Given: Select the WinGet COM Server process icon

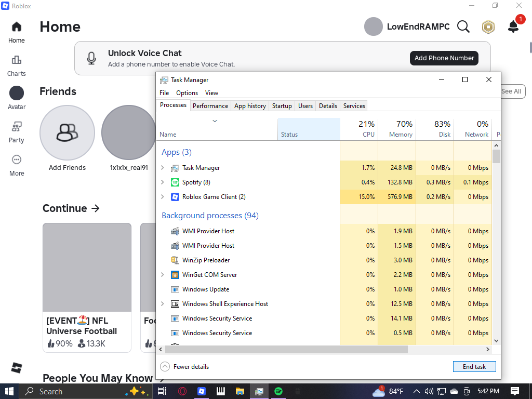Looking at the screenshot, I should [175, 275].
